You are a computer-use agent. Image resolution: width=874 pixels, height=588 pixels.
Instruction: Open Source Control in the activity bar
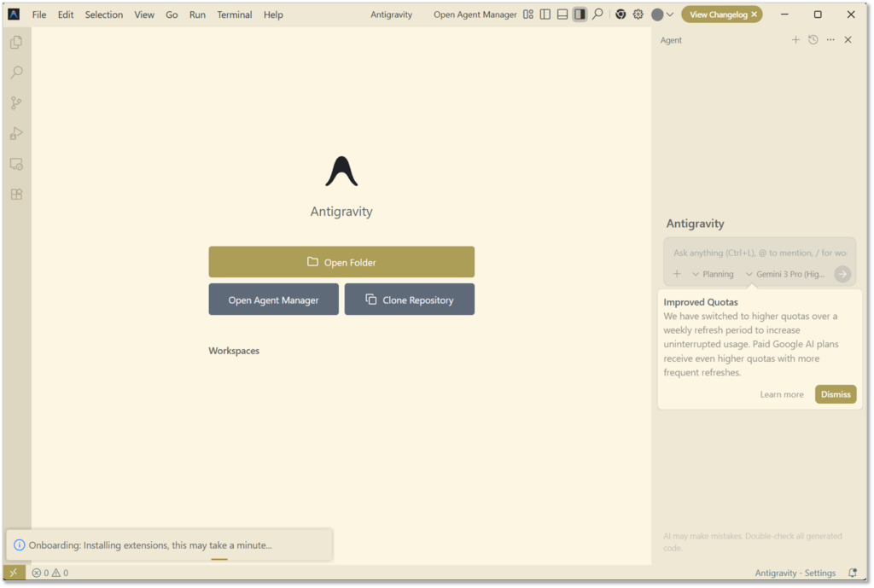[16, 103]
